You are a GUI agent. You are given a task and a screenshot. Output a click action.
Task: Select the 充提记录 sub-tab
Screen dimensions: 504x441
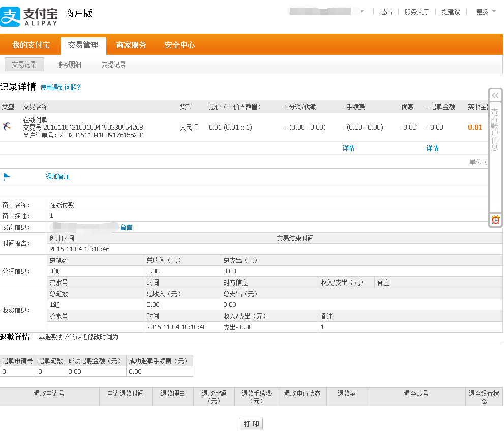pyautogui.click(x=113, y=65)
